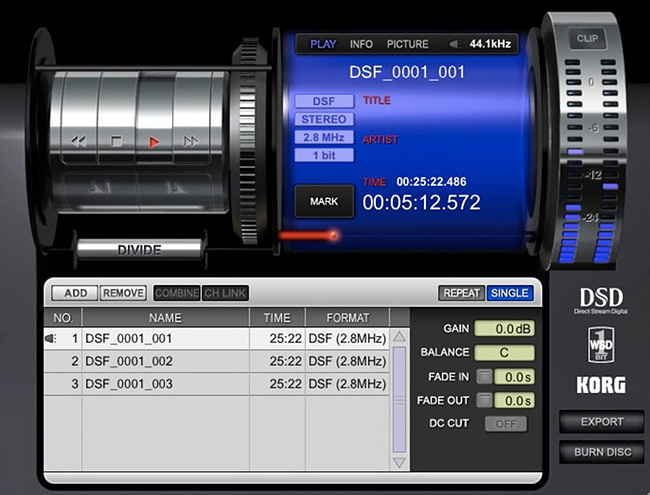Toggle the speaker icon beside 44.1kHz
The image size is (650, 495).
click(455, 44)
